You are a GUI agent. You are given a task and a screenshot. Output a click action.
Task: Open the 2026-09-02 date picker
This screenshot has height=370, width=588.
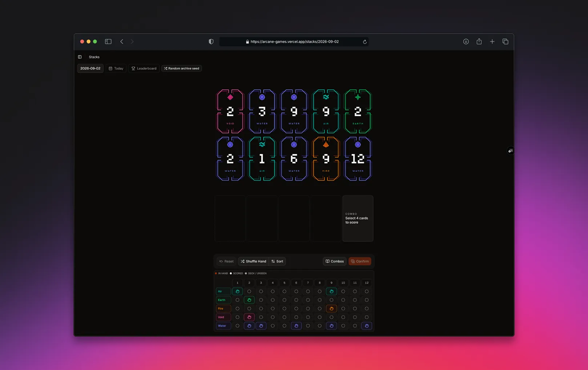tap(90, 68)
